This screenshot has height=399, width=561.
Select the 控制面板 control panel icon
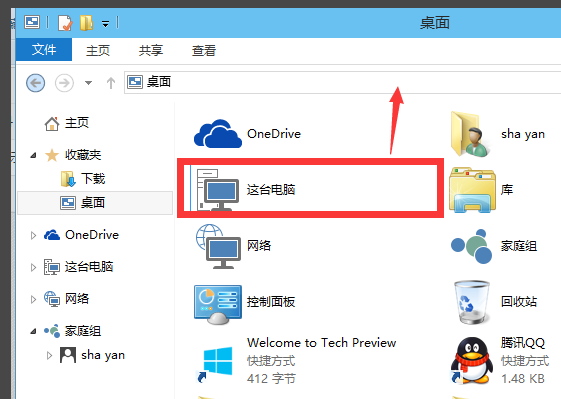[x=218, y=305]
